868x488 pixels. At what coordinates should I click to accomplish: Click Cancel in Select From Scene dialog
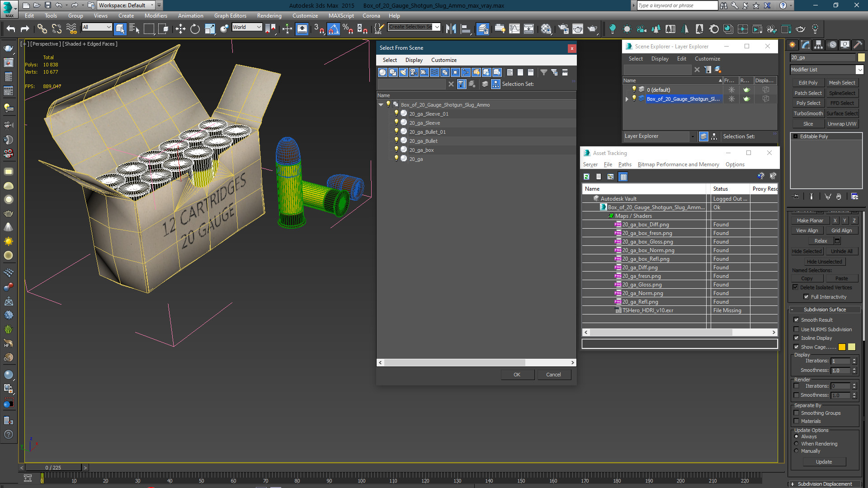click(553, 375)
